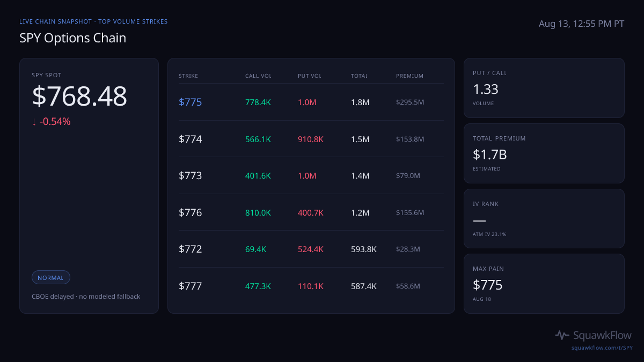Select the $777 strike row
The height and width of the screenshot is (362, 644).
tap(311, 286)
